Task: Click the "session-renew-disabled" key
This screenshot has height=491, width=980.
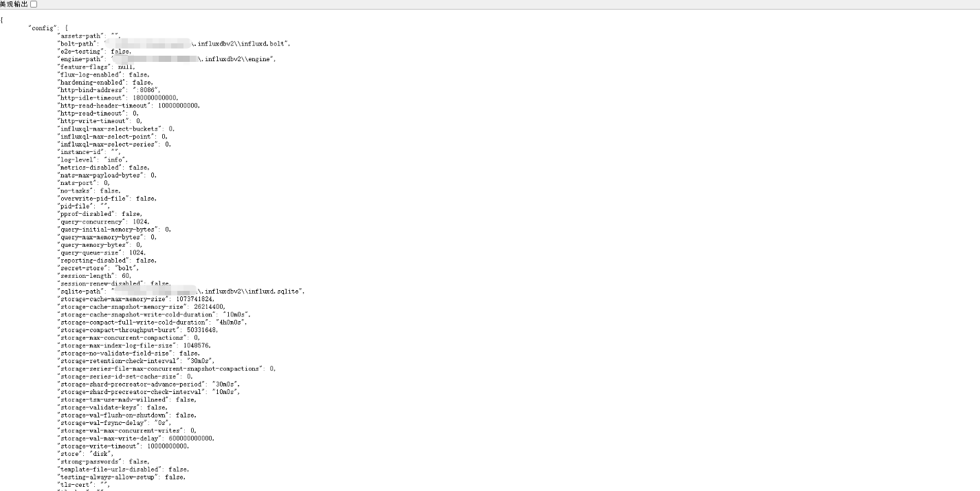Action: pyautogui.click(x=101, y=283)
